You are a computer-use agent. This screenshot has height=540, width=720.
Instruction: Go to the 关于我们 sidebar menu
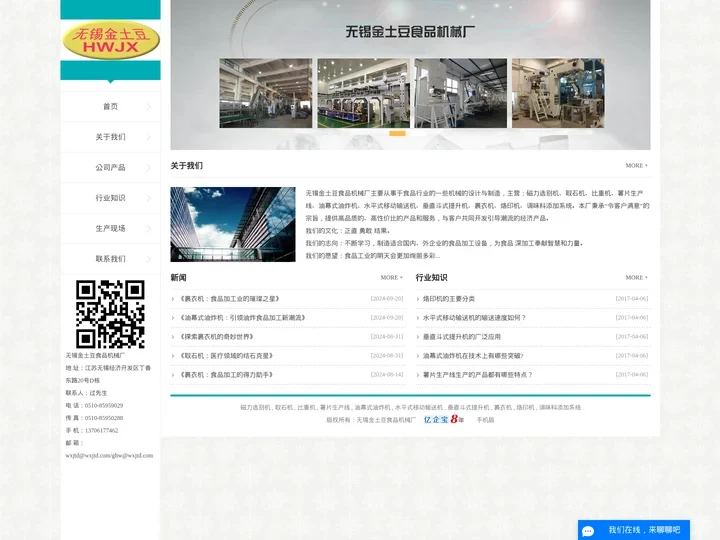coord(110,137)
